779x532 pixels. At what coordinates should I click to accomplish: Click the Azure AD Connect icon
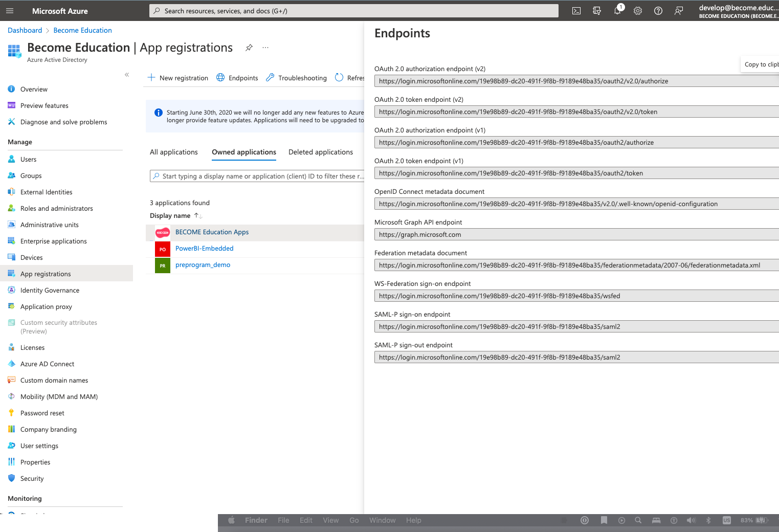[11, 364]
